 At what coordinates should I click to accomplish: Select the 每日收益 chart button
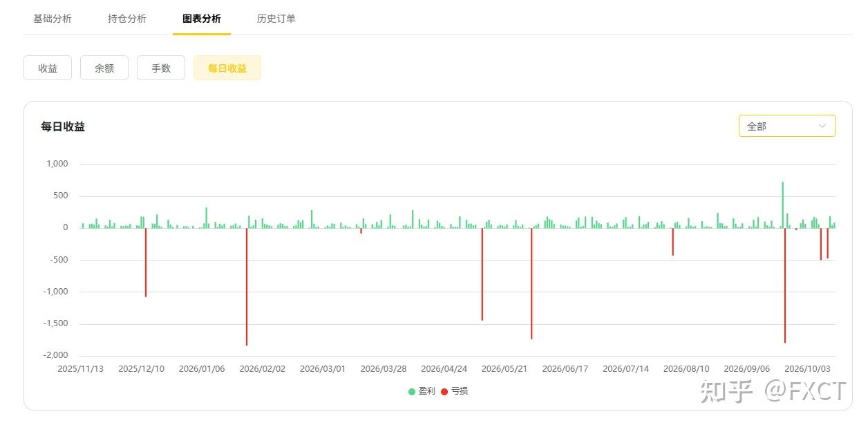tap(227, 68)
